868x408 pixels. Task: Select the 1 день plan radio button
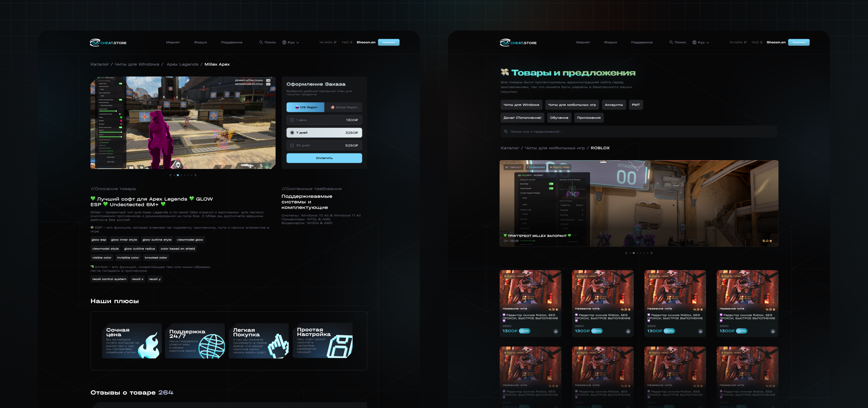(292, 120)
